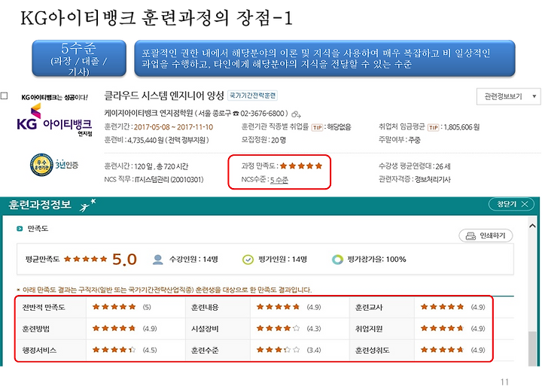Click the 훈련비 4,735,440원 text
The image size is (542, 392).
click(x=157, y=140)
